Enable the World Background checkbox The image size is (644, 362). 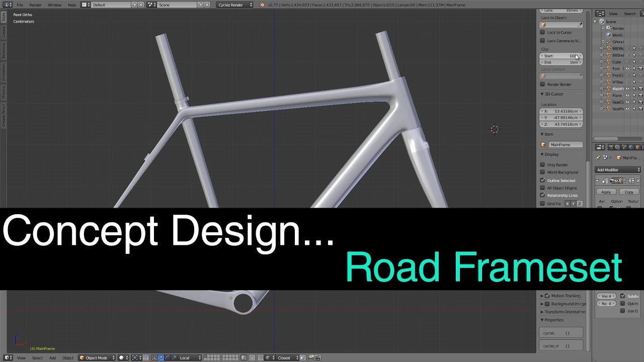pyautogui.click(x=542, y=172)
